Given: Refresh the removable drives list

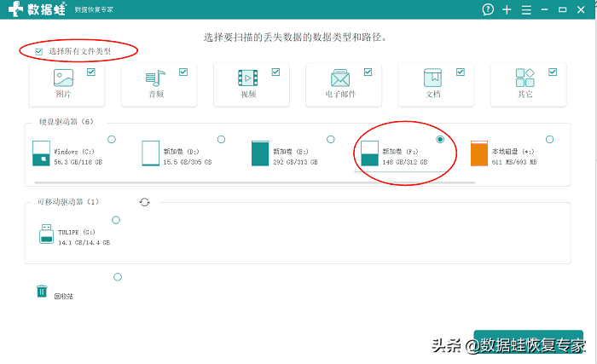Looking at the screenshot, I should 144,202.
